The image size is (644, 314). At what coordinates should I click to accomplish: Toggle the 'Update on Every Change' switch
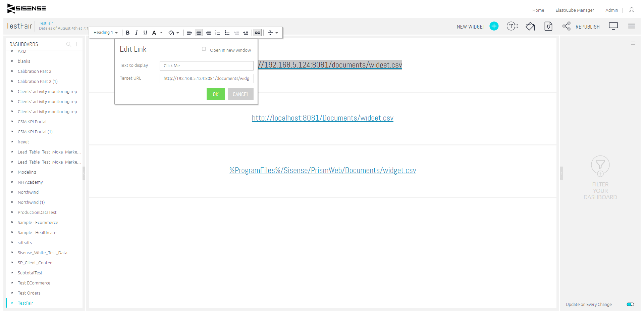point(630,304)
